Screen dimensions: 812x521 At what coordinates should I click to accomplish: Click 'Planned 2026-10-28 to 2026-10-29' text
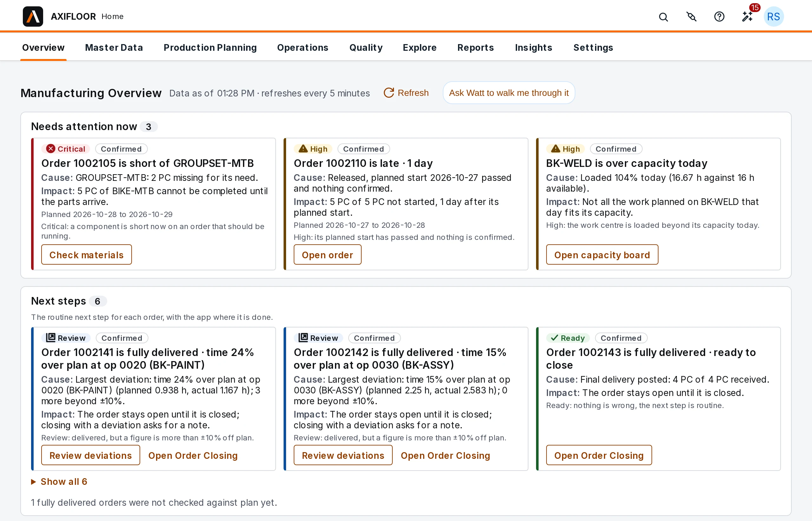pyautogui.click(x=107, y=214)
